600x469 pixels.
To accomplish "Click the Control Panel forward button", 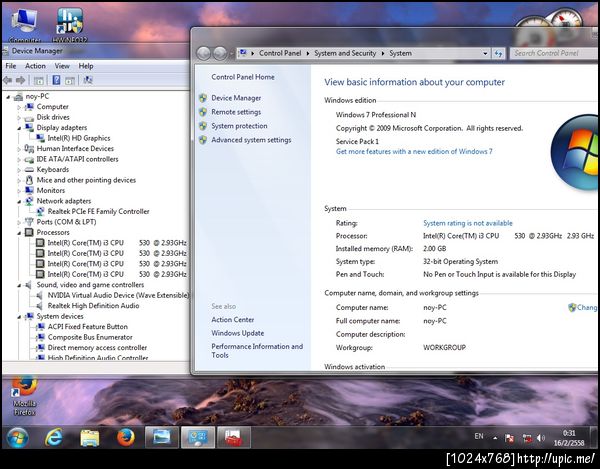I will (x=220, y=54).
